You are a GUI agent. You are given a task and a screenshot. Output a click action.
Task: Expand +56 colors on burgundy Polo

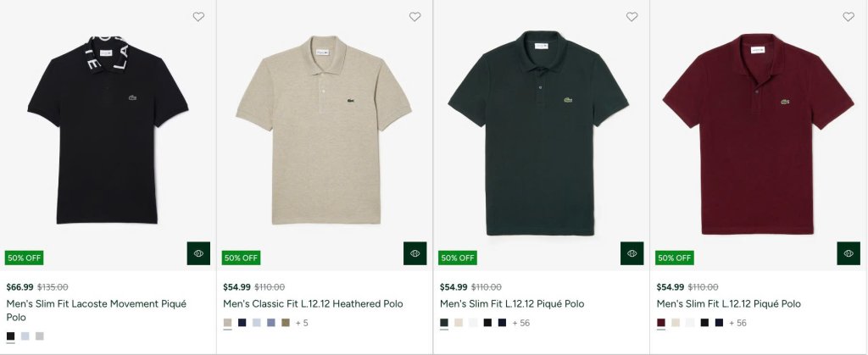pos(737,323)
